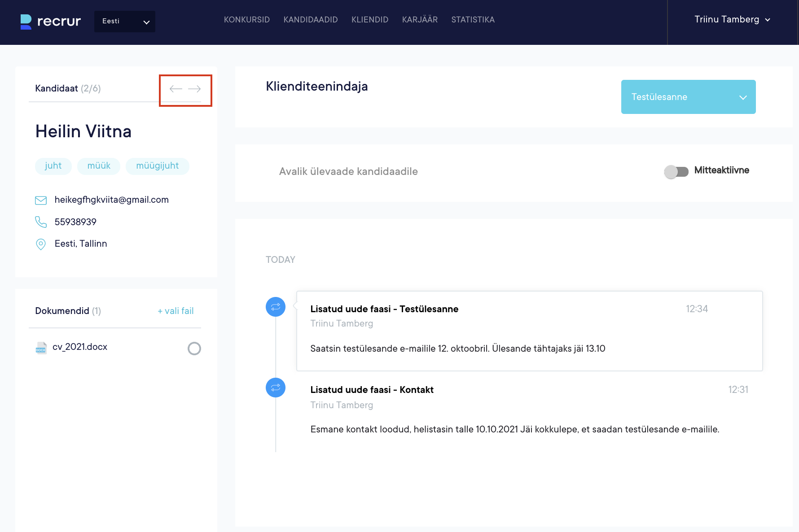
Task: Click the '+ vali fail' link
Action: coord(176,311)
